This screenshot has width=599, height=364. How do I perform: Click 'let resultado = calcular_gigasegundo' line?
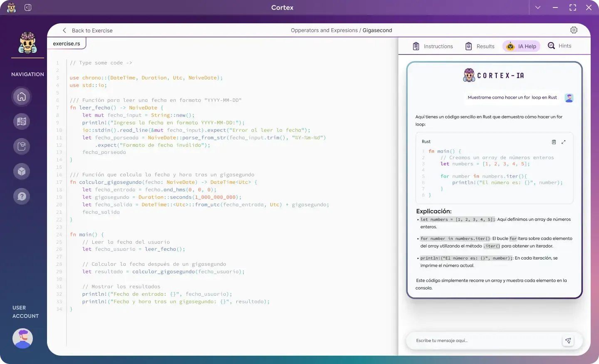click(163, 272)
